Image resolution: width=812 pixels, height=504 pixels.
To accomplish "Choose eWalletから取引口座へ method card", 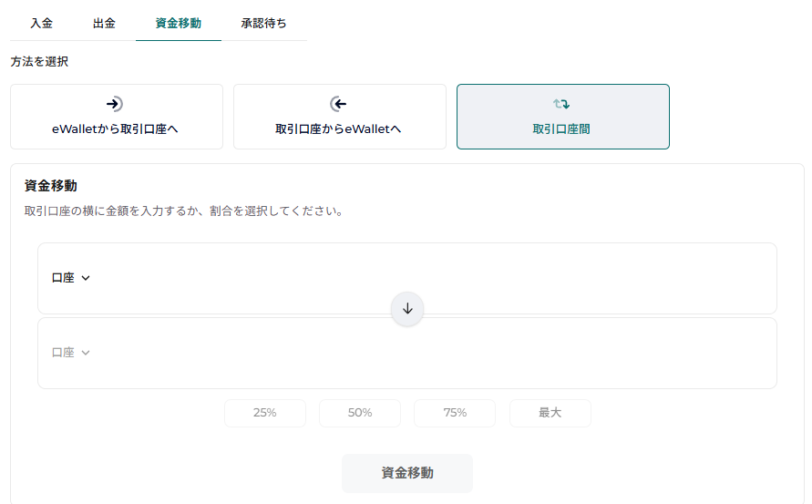I will pos(117,117).
